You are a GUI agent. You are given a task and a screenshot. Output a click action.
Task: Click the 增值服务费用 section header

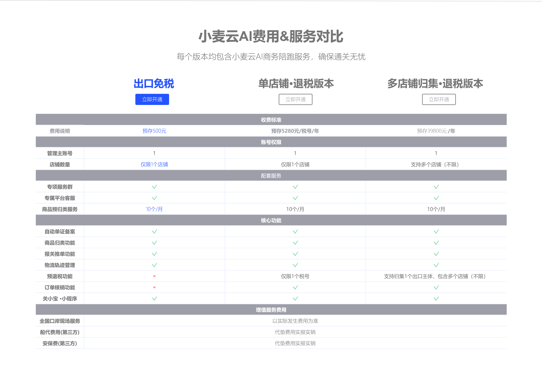[x=271, y=310]
